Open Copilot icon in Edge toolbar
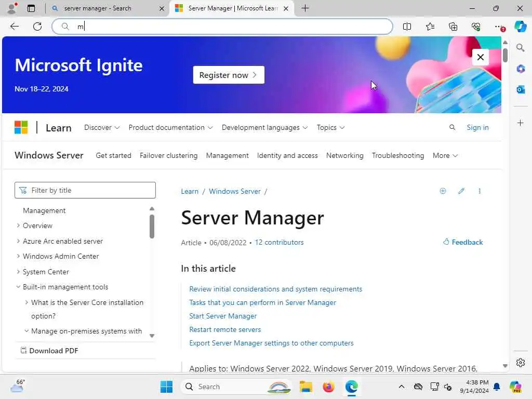The image size is (532, 399). tap(520, 26)
